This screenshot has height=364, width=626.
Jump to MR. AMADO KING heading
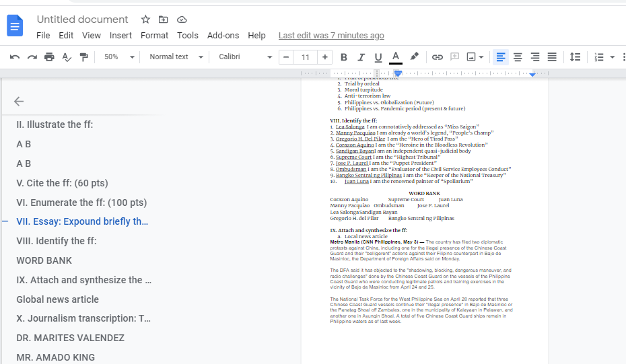(55, 357)
